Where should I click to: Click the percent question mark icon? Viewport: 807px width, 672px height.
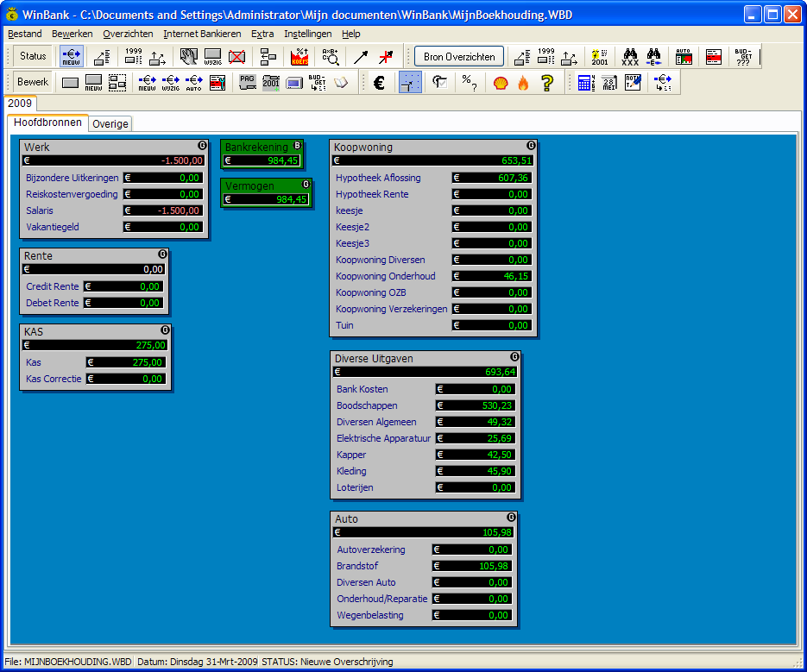click(469, 82)
